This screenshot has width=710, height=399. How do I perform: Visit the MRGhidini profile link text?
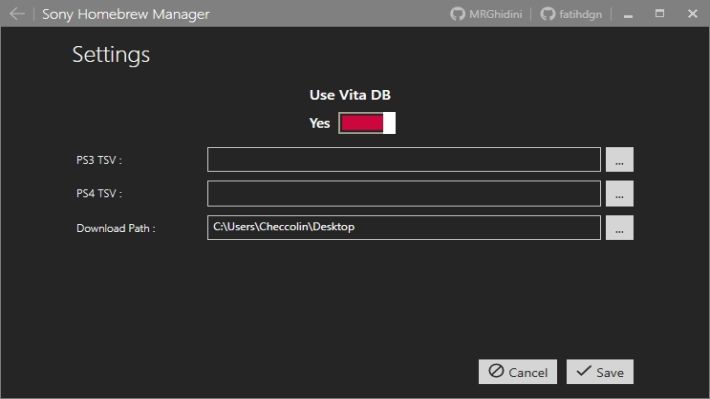click(x=495, y=14)
